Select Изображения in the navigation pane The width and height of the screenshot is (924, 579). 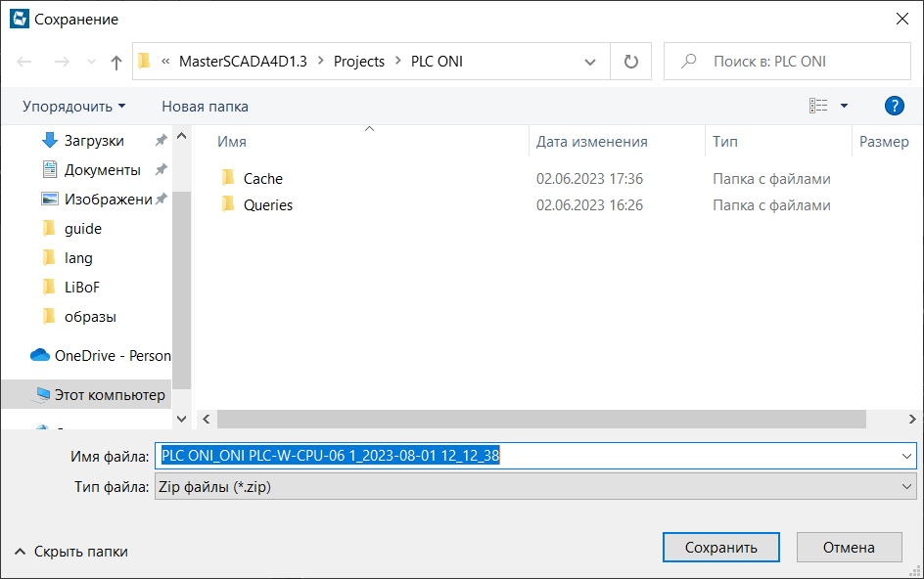click(108, 200)
